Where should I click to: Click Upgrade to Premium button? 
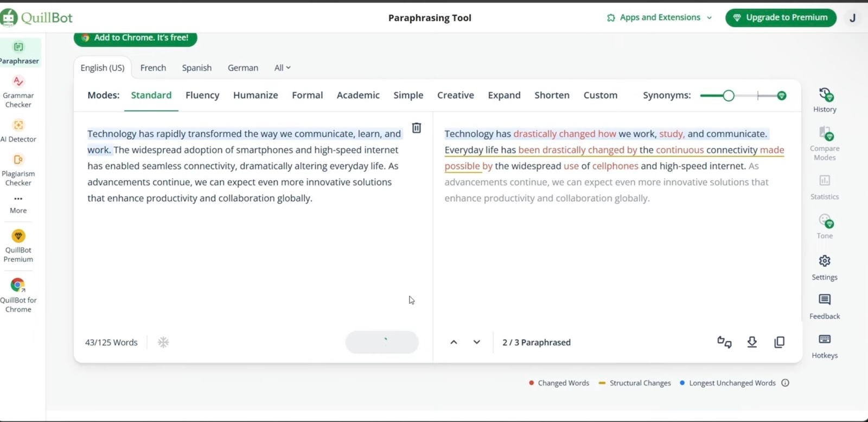tap(781, 17)
